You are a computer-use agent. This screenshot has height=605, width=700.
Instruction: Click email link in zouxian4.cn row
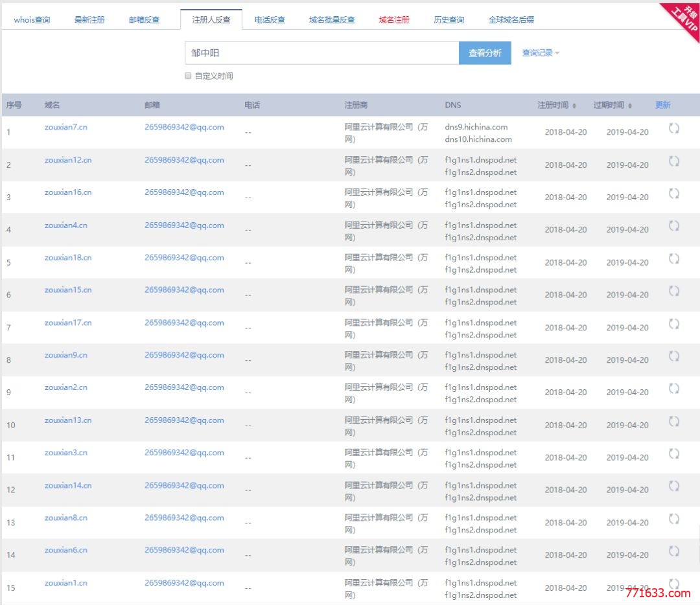(184, 225)
